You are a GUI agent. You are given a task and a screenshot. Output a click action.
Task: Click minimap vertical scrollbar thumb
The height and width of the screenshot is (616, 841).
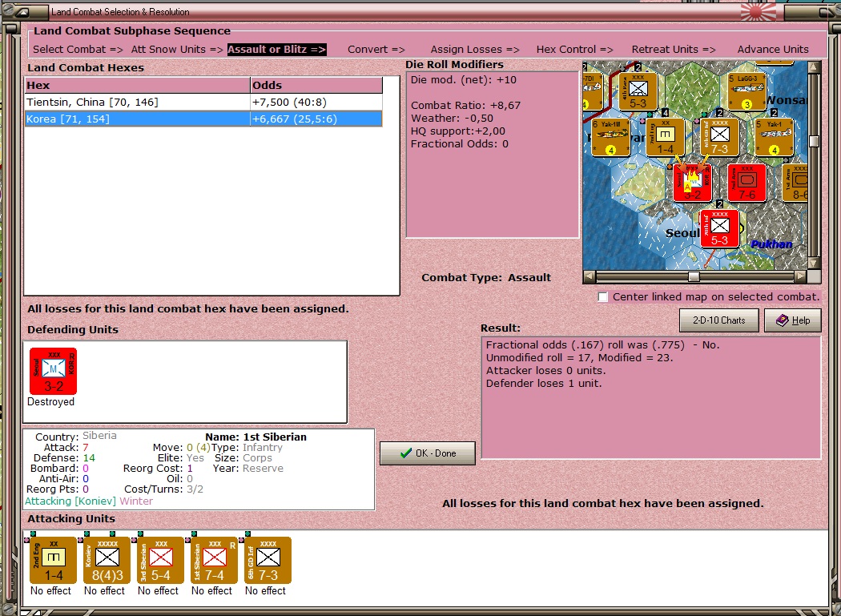pos(815,141)
